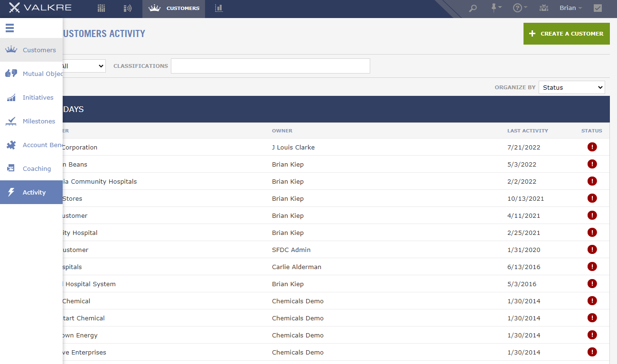Click the search magnifier icon
The image size is (617, 364).
[473, 8]
